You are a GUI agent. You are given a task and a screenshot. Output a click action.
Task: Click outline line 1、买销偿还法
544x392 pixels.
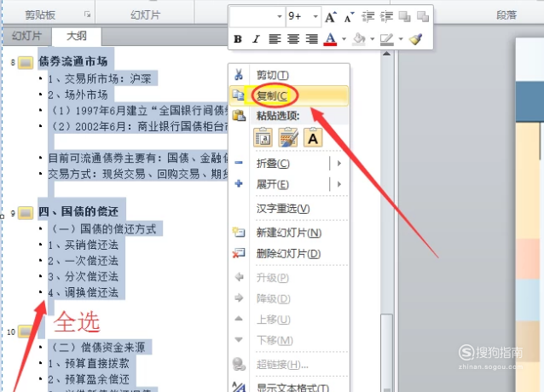point(84,245)
